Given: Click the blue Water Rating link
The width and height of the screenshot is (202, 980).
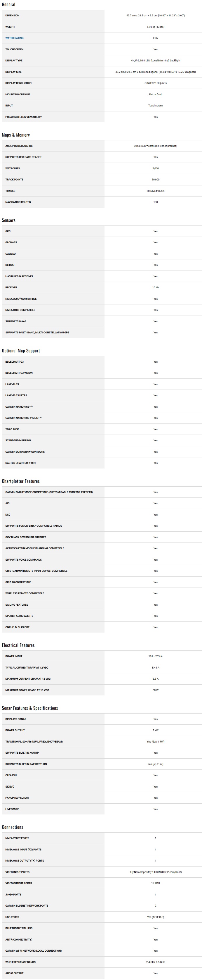Looking at the screenshot, I should click(14, 38).
